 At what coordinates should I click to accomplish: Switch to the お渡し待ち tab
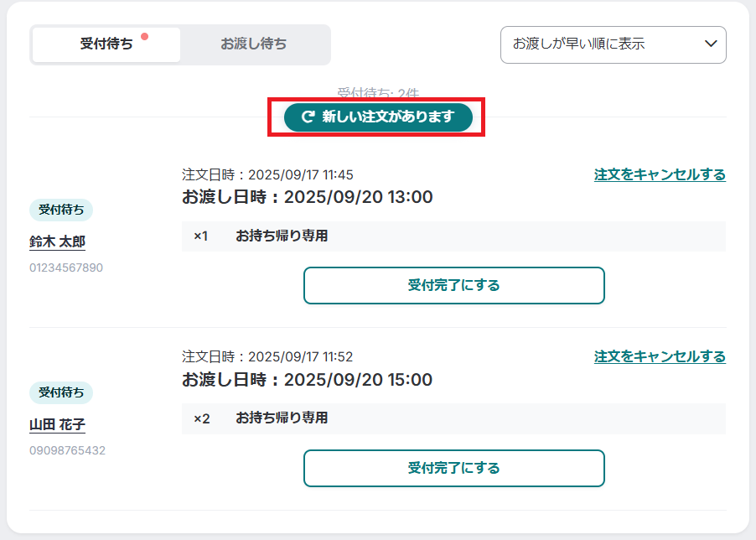pyautogui.click(x=254, y=44)
